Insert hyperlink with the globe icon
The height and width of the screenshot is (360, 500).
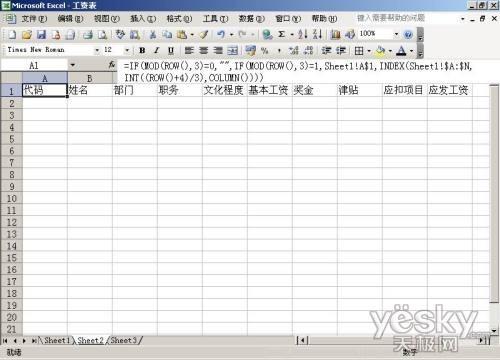tap(267, 34)
